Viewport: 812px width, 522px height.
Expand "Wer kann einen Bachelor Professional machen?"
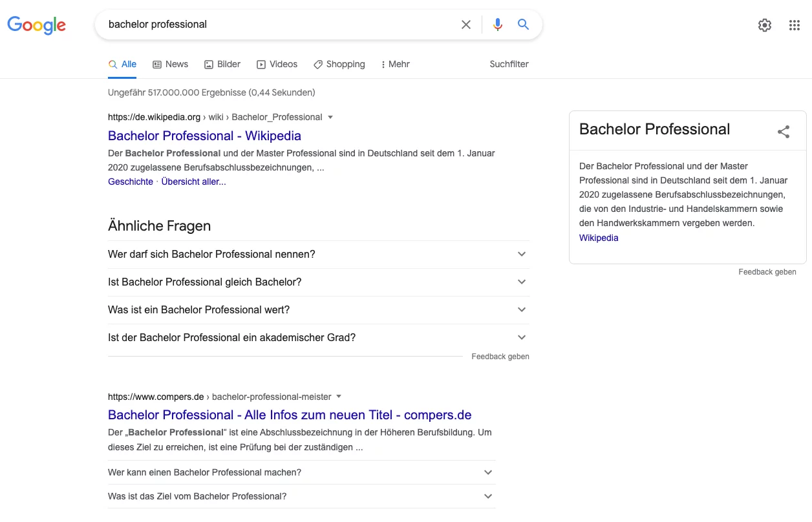(302, 472)
